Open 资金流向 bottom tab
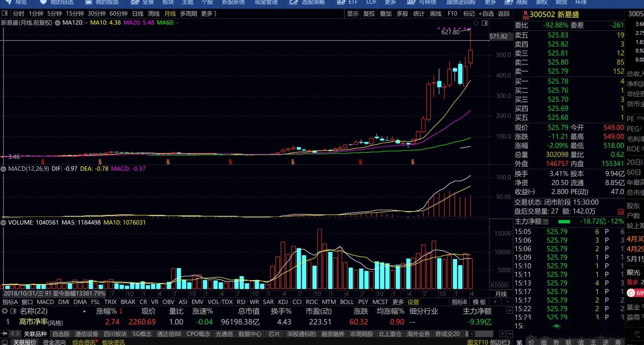The height and width of the screenshot is (345, 644). point(54,342)
